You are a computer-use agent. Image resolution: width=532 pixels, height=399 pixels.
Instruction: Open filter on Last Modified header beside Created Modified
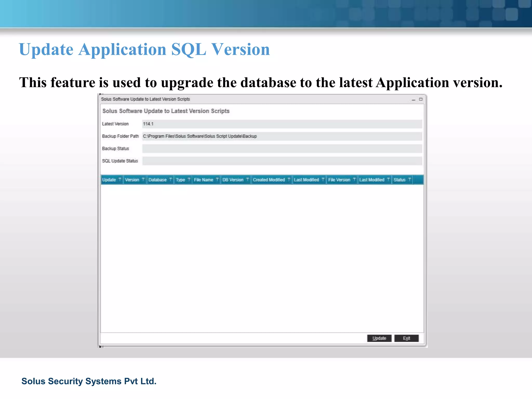pos(323,179)
